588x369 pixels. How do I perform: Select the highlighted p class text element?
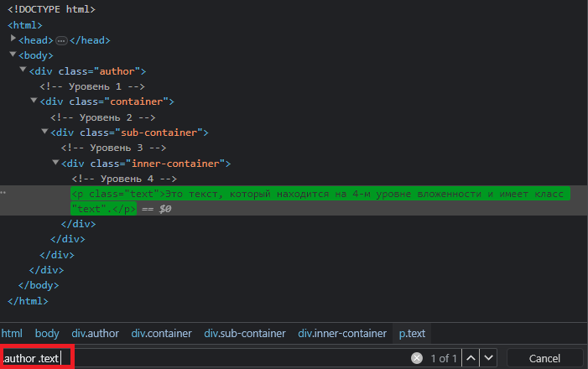(x=319, y=195)
